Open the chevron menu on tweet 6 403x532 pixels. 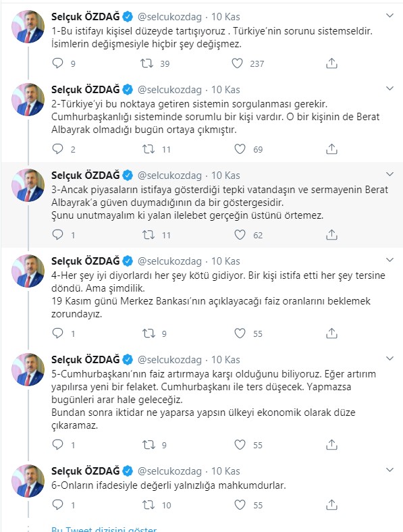click(390, 470)
